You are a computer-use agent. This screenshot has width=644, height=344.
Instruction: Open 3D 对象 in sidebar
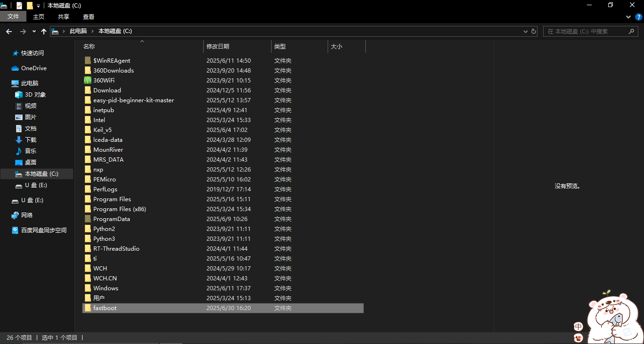35,95
